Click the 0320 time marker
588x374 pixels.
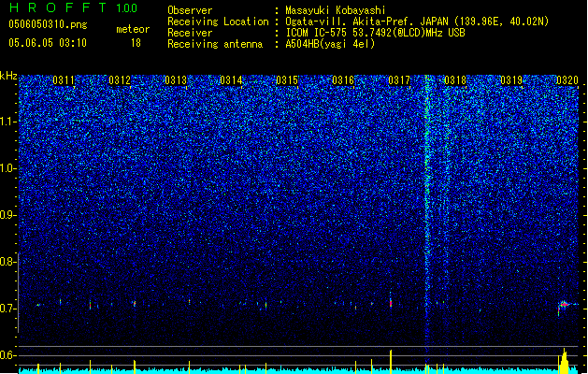point(567,80)
